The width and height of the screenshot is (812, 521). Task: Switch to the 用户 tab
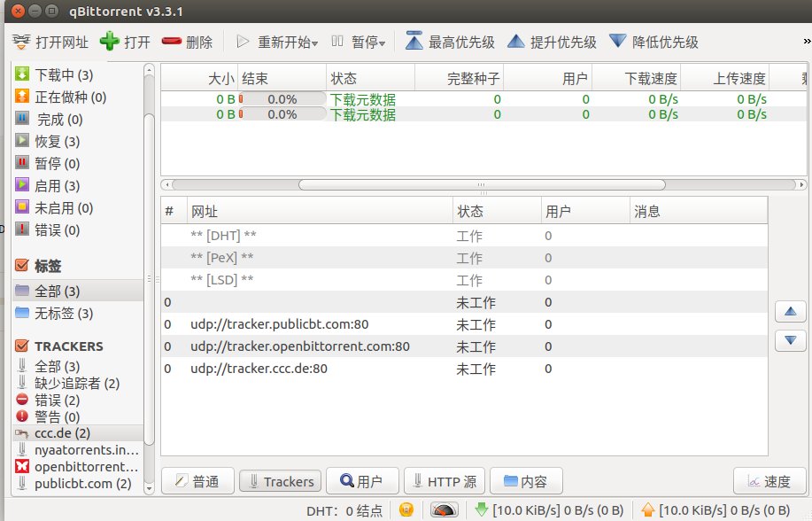pos(362,481)
